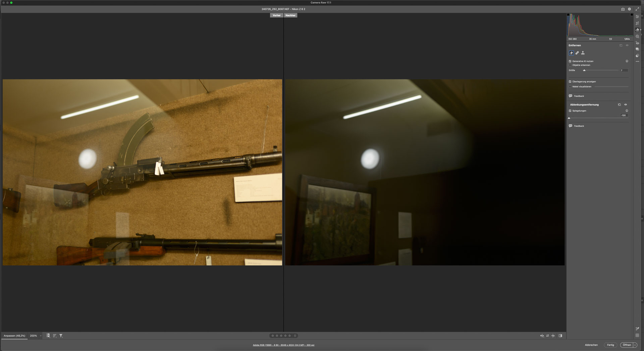Click the Spiegelungen -100 value field
This screenshot has height=351, width=644.
[624, 115]
